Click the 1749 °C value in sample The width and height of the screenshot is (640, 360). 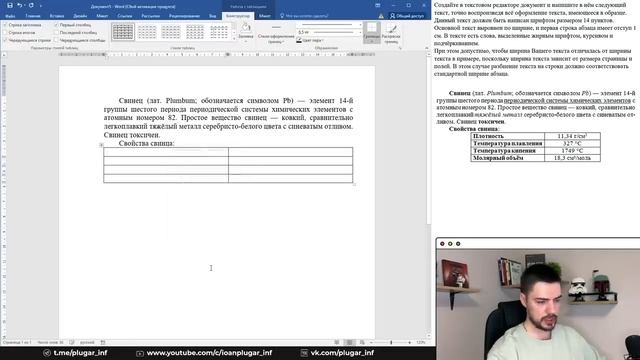pos(572,151)
